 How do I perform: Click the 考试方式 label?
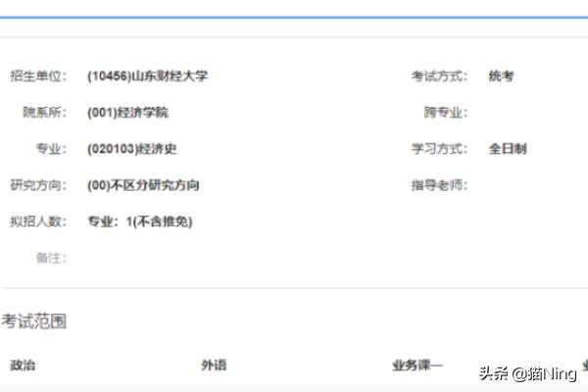(x=439, y=76)
